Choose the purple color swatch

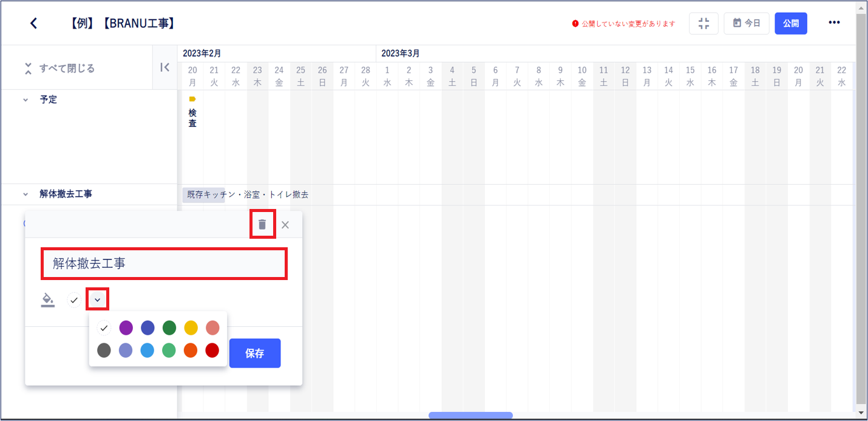pyautogui.click(x=126, y=328)
